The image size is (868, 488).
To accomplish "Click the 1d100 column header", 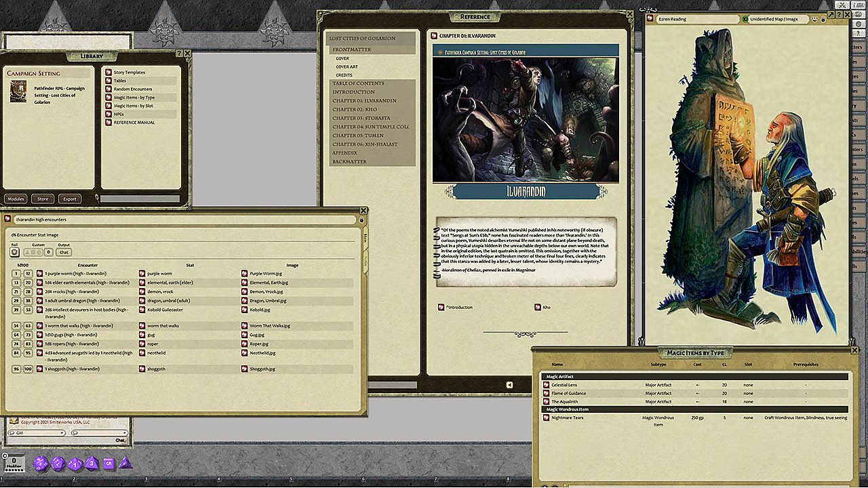I will coord(22,265).
